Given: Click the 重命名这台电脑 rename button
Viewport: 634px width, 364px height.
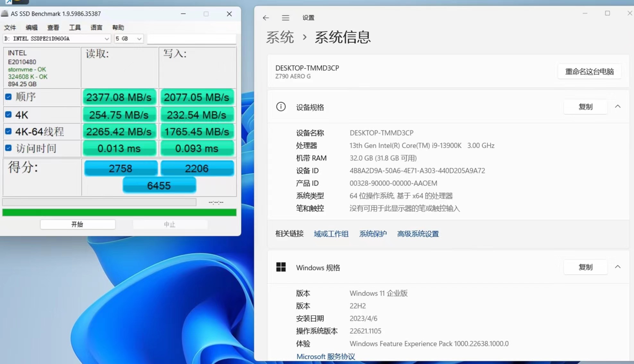Looking at the screenshot, I should pos(589,71).
